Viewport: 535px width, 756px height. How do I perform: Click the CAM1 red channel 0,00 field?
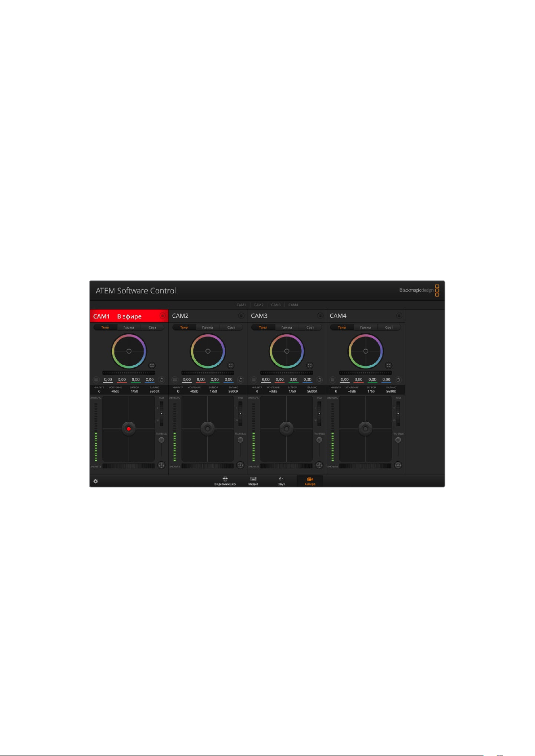(122, 380)
